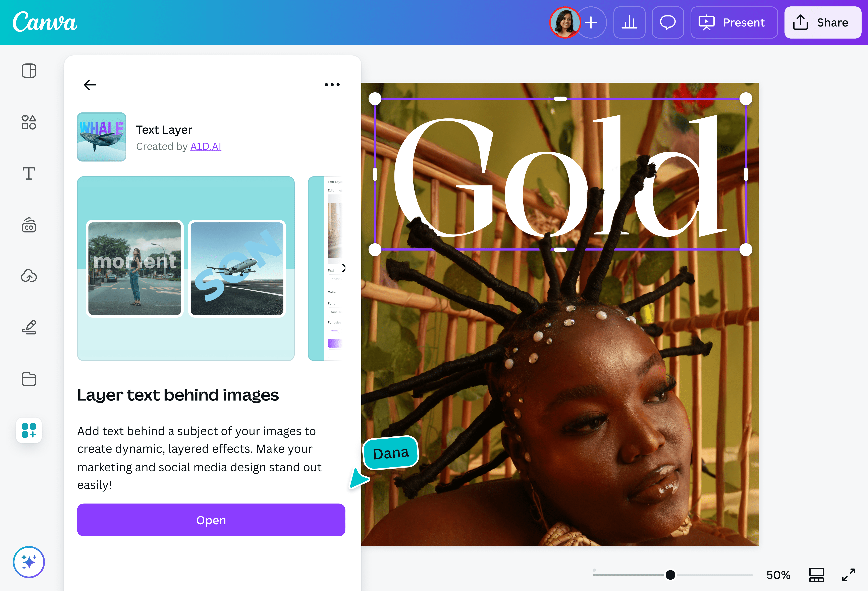
Task: Open the analytics chart icon
Action: pos(629,22)
